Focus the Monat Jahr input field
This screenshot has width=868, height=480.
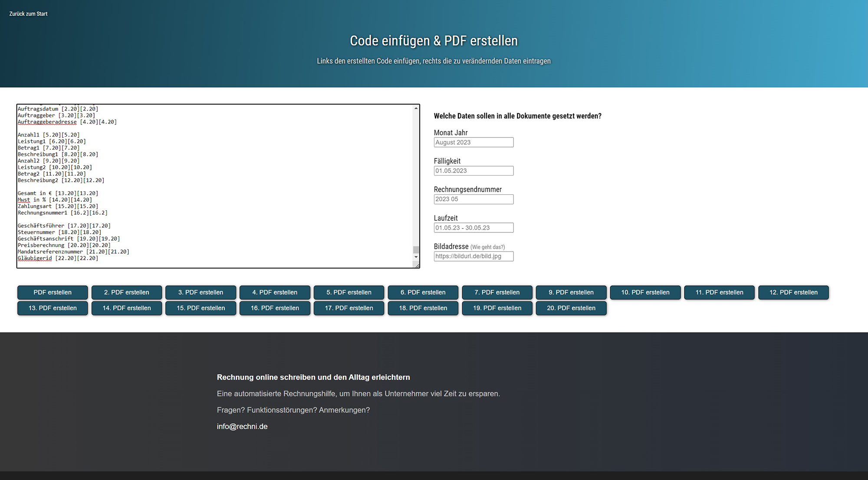(473, 142)
